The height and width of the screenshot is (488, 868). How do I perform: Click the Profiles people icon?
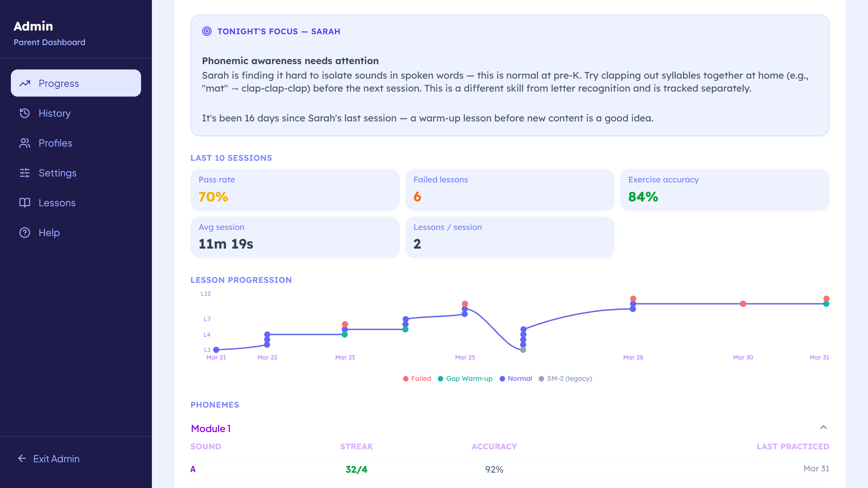[25, 143]
